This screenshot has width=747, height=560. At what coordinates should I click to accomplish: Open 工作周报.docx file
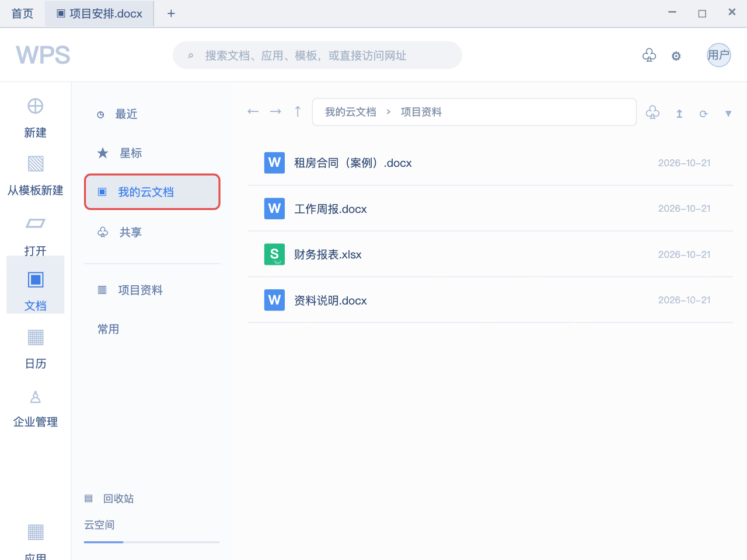(490, 208)
